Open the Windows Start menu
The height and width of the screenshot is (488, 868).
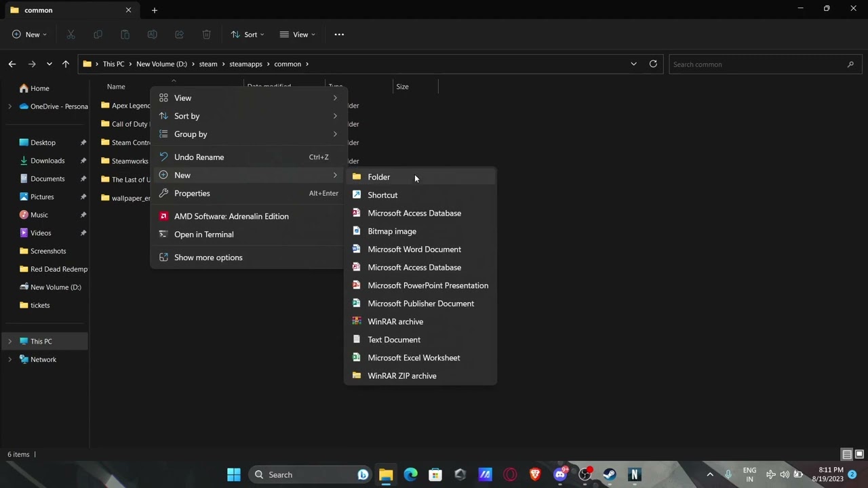tap(234, 474)
